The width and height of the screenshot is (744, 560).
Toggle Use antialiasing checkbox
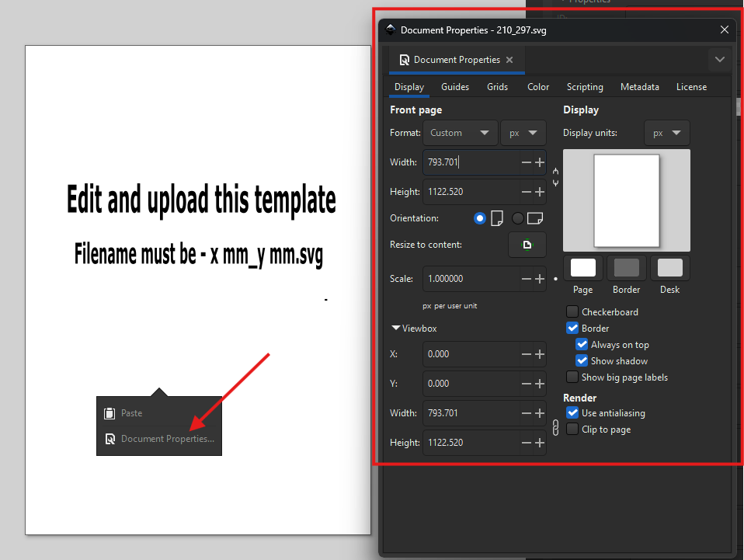point(572,413)
